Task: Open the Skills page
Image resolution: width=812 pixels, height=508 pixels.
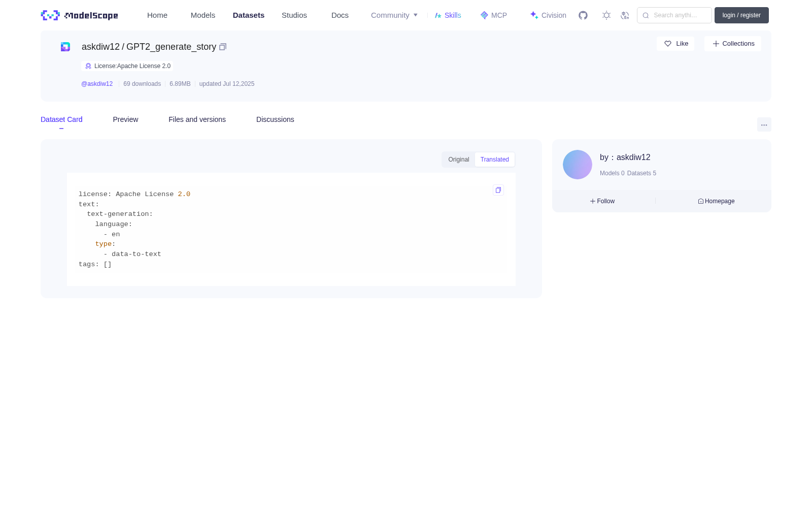Action: click(448, 15)
